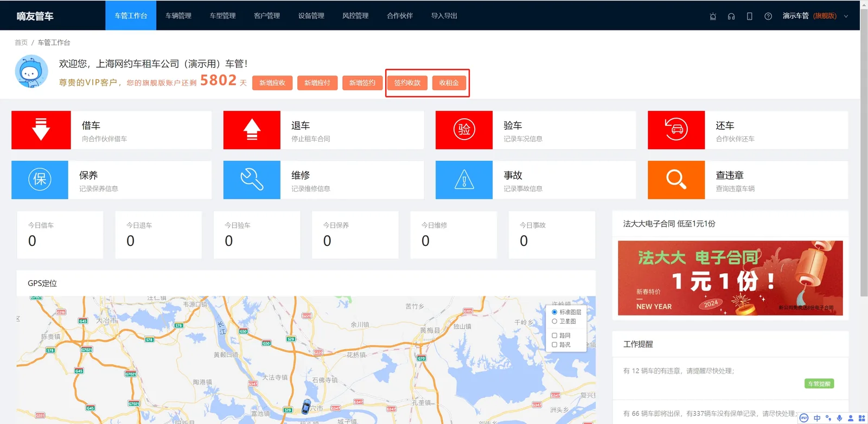Screen dimensions: 868x424
Task: Enable the 路网 road network checkbox
Action: click(554, 336)
